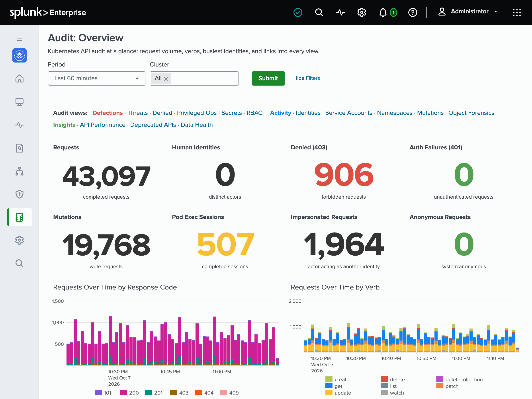Image resolution: width=532 pixels, height=399 pixels.
Task: Expand the Period dropdown
Action: pos(96,78)
